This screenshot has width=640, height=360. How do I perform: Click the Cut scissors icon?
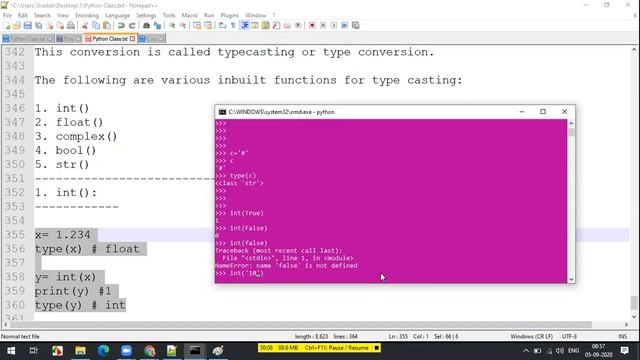click(85, 26)
